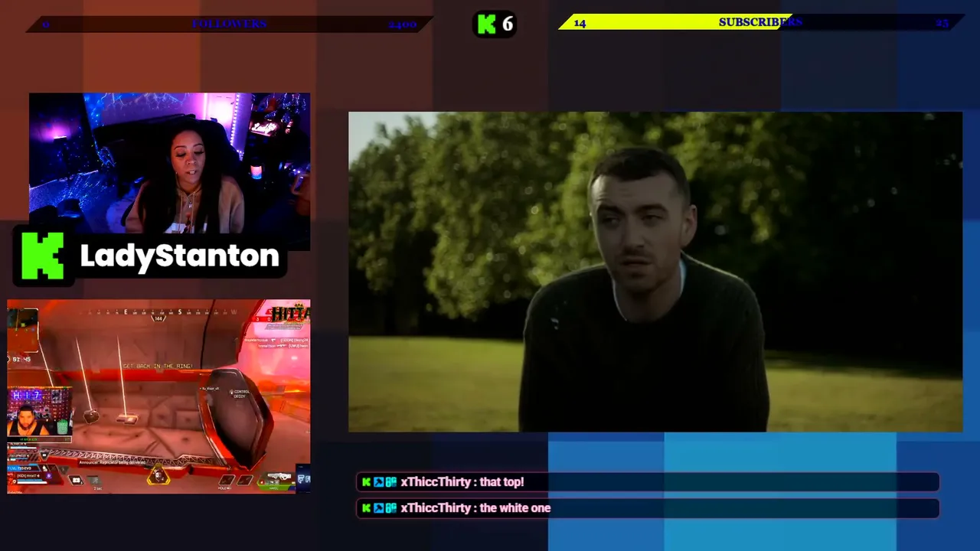
Task: Click the large Kick logo next to LadyStanton
Action: point(43,256)
